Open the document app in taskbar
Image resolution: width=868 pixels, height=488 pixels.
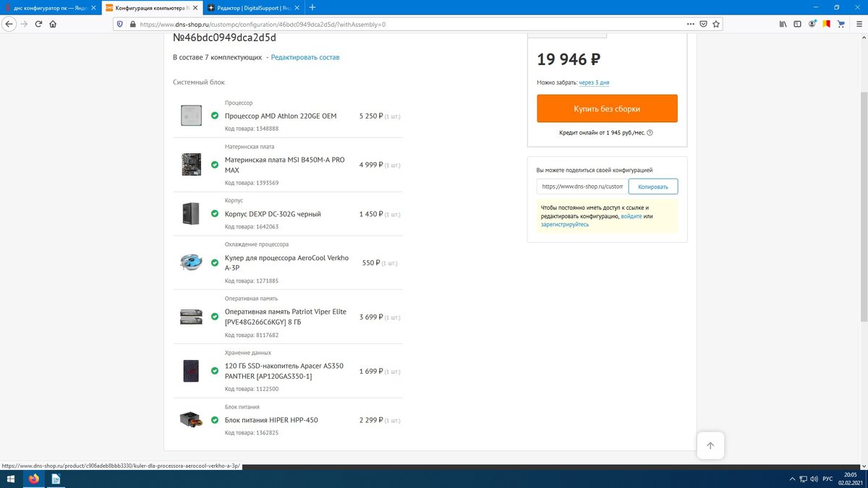coord(56,479)
